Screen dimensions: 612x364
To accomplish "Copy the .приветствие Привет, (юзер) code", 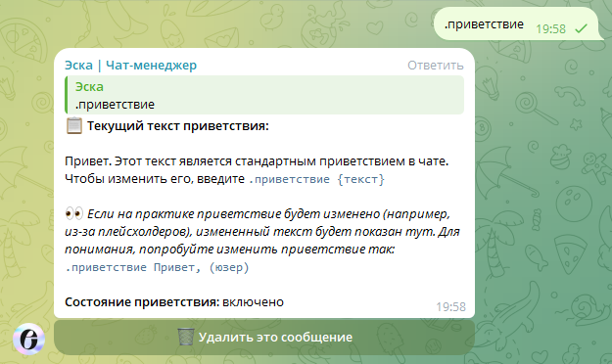I will [x=157, y=268].
